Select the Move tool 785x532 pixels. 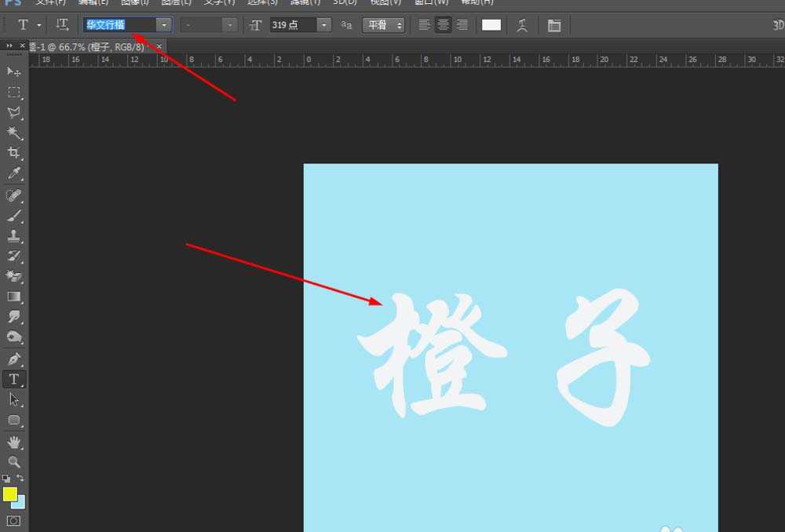tap(13, 71)
